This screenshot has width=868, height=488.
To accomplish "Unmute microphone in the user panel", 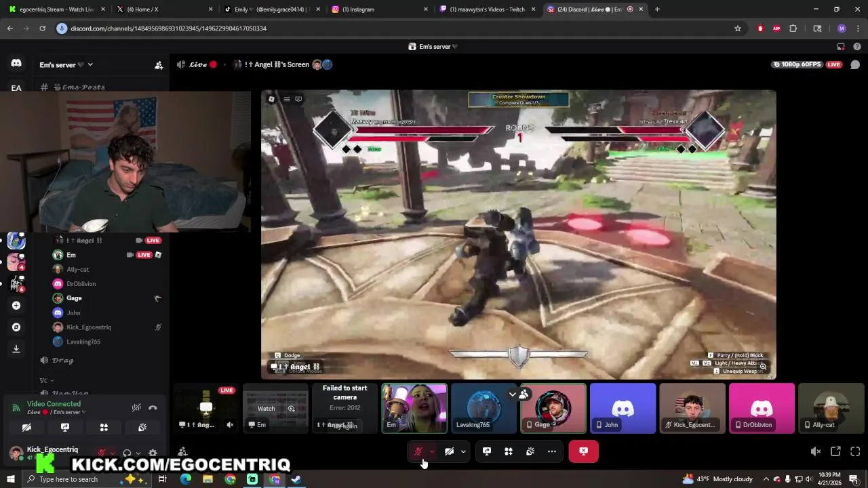I will (x=102, y=453).
